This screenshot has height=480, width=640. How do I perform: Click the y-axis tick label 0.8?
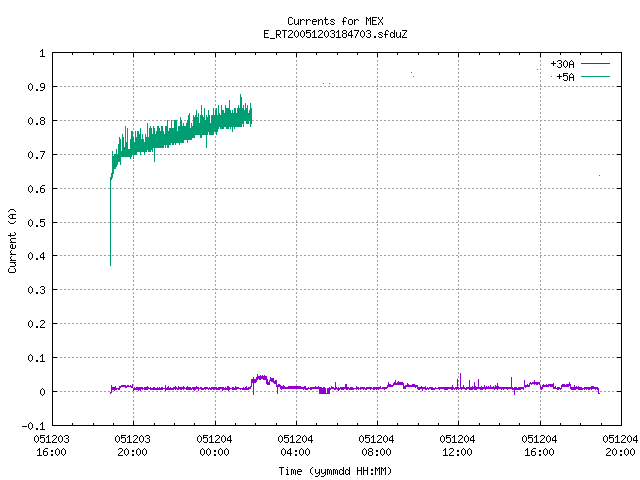pyautogui.click(x=36, y=121)
